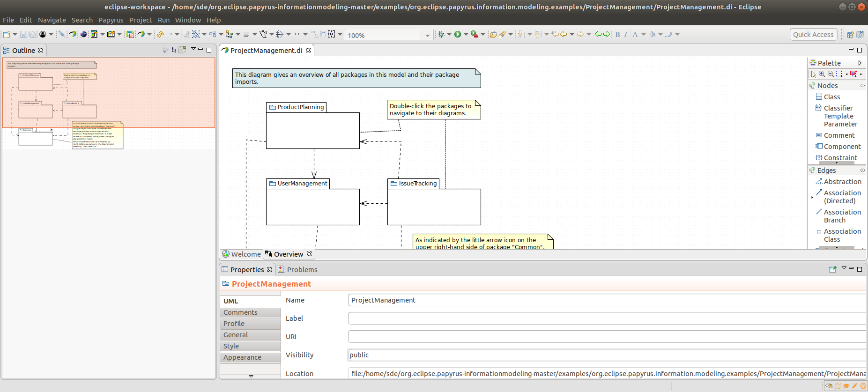The height and width of the screenshot is (392, 868).
Task: Collapse the Palette panel arrow
Action: (860, 63)
